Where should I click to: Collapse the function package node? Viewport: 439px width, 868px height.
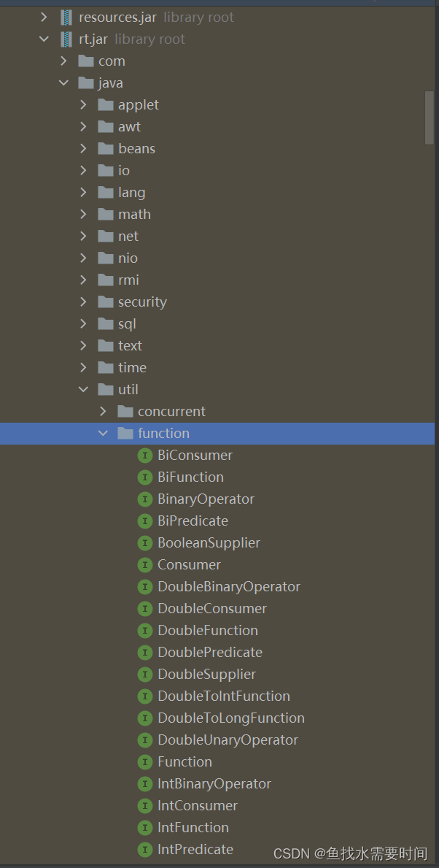click(103, 434)
